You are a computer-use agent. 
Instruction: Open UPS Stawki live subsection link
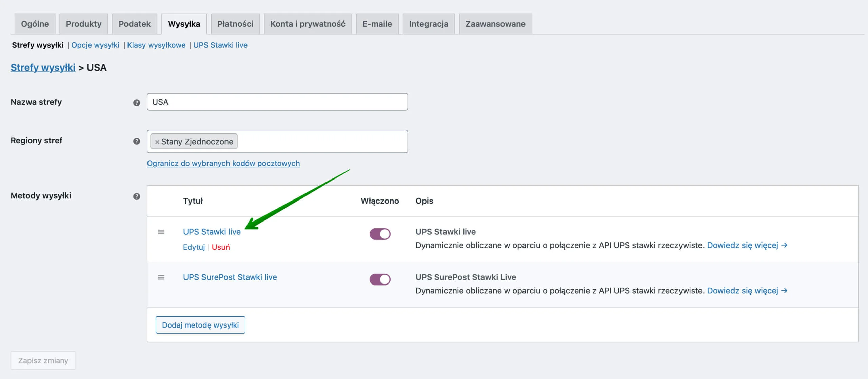pyautogui.click(x=220, y=45)
